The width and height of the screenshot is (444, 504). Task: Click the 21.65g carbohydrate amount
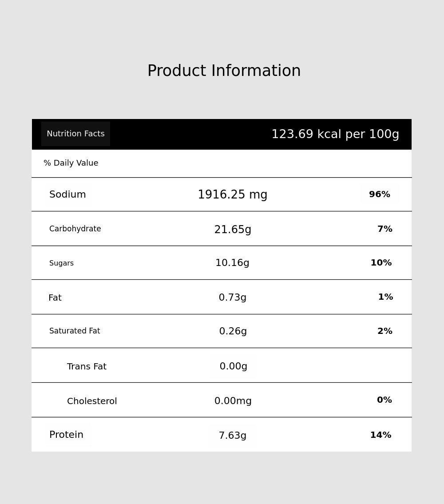point(233,230)
